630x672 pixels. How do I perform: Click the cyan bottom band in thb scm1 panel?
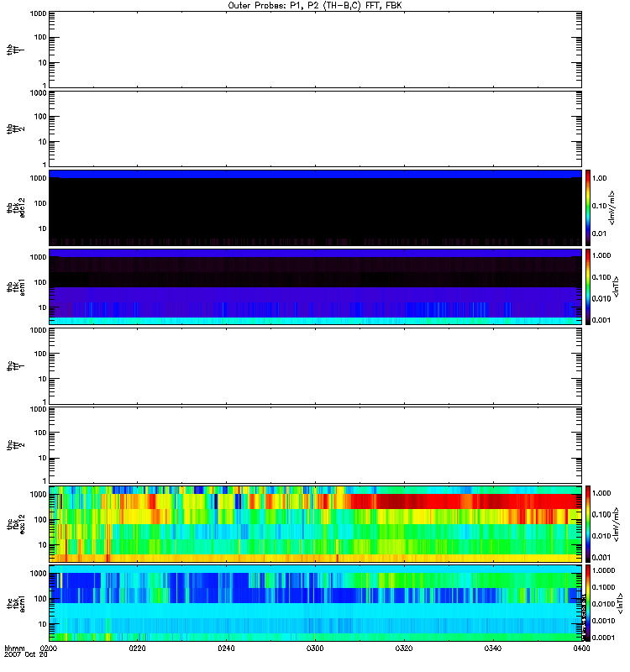(x=315, y=321)
